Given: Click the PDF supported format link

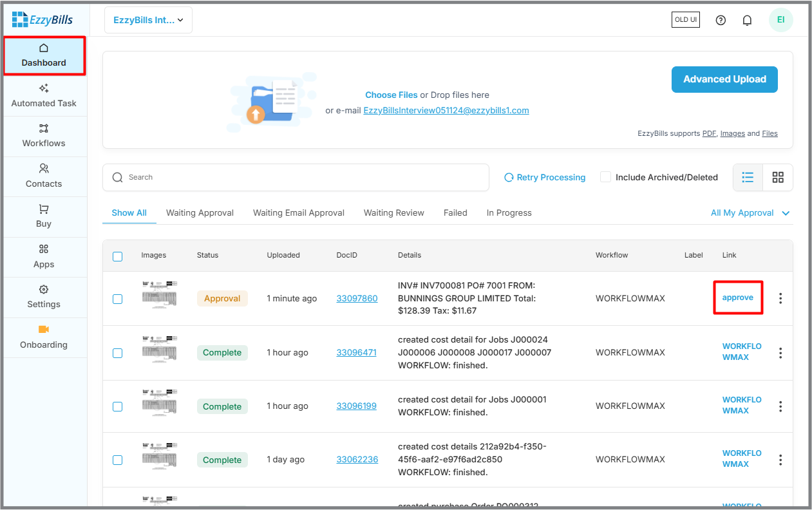Looking at the screenshot, I should tap(709, 133).
